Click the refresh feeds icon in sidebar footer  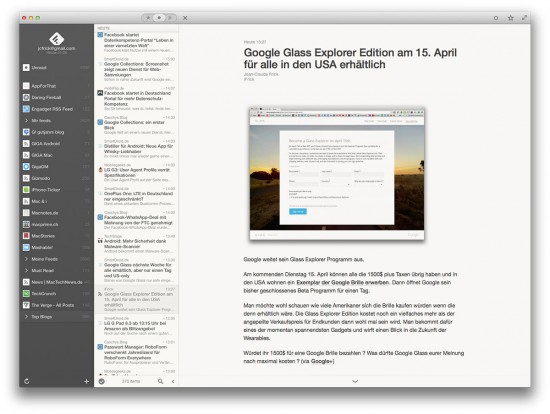coord(27,381)
